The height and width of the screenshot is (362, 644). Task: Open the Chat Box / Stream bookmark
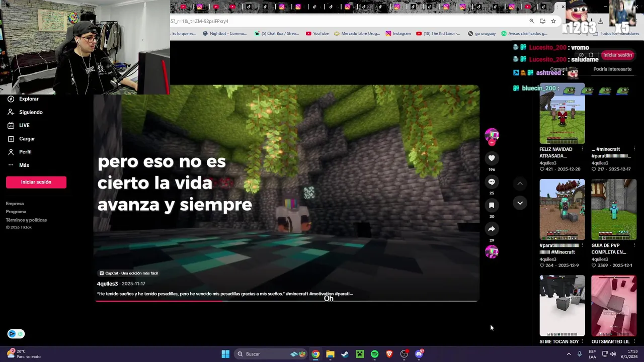coord(277,34)
